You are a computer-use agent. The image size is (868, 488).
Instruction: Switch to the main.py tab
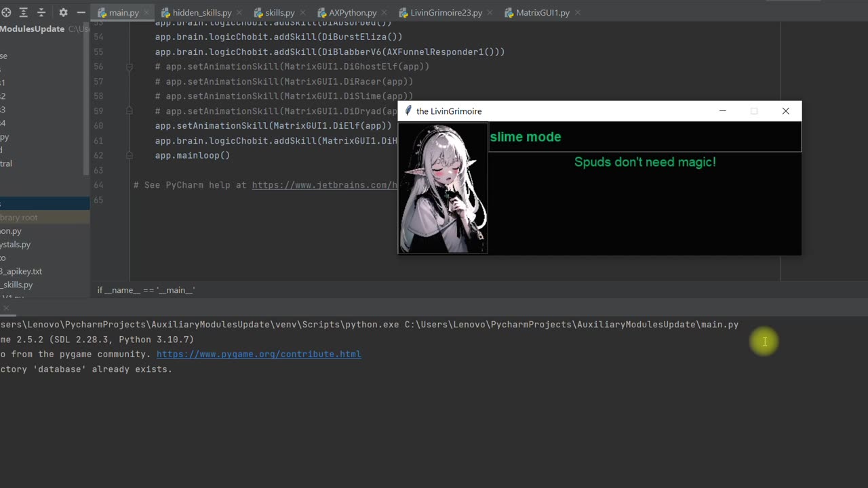pos(123,13)
